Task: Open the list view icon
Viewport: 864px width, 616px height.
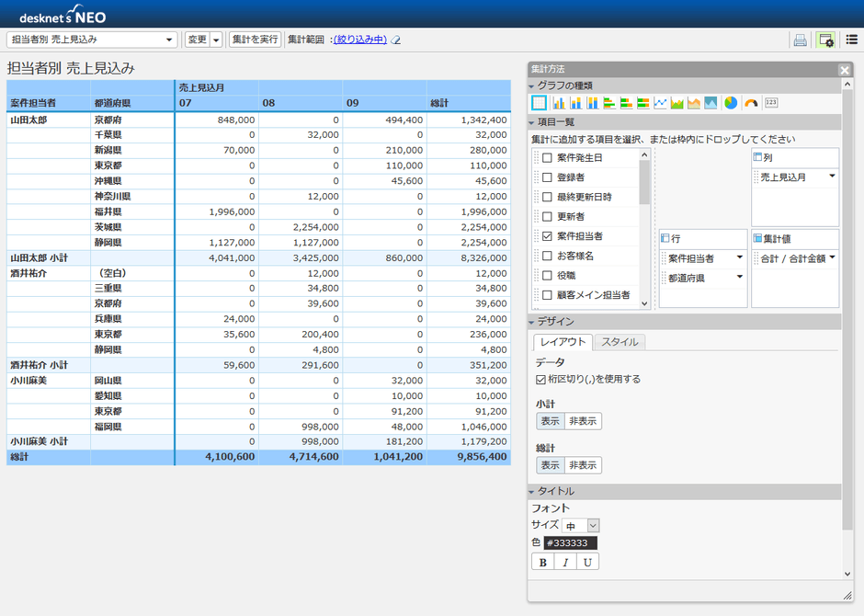Action: [852, 40]
